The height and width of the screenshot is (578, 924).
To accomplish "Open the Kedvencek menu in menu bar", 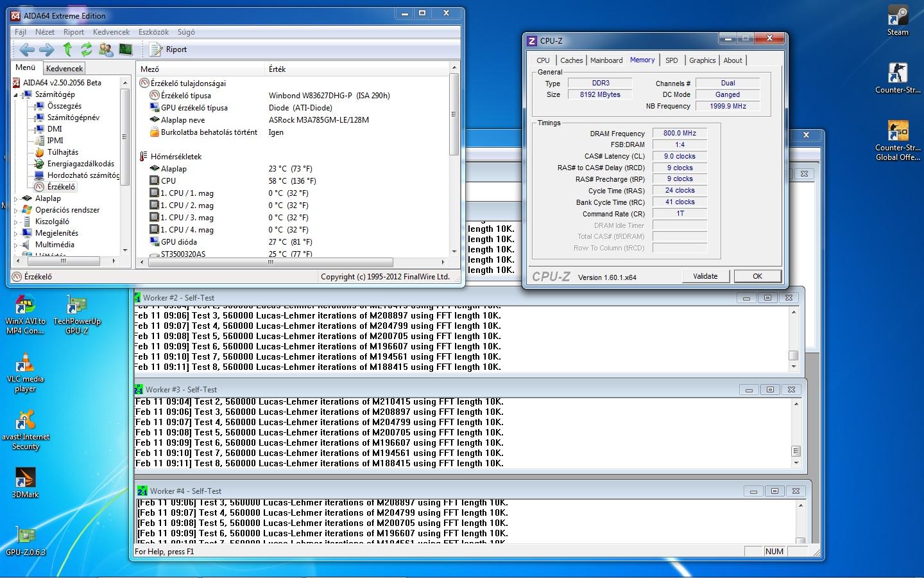I will click(x=111, y=32).
